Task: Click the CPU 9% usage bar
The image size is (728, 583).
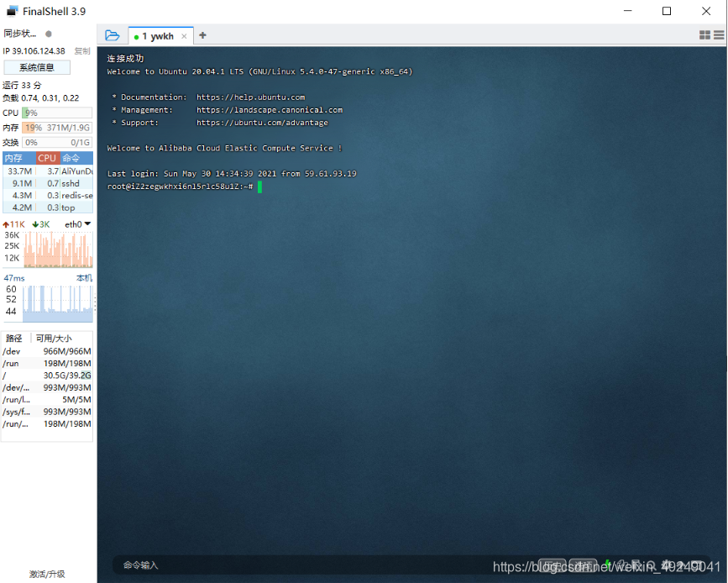Action: point(57,113)
